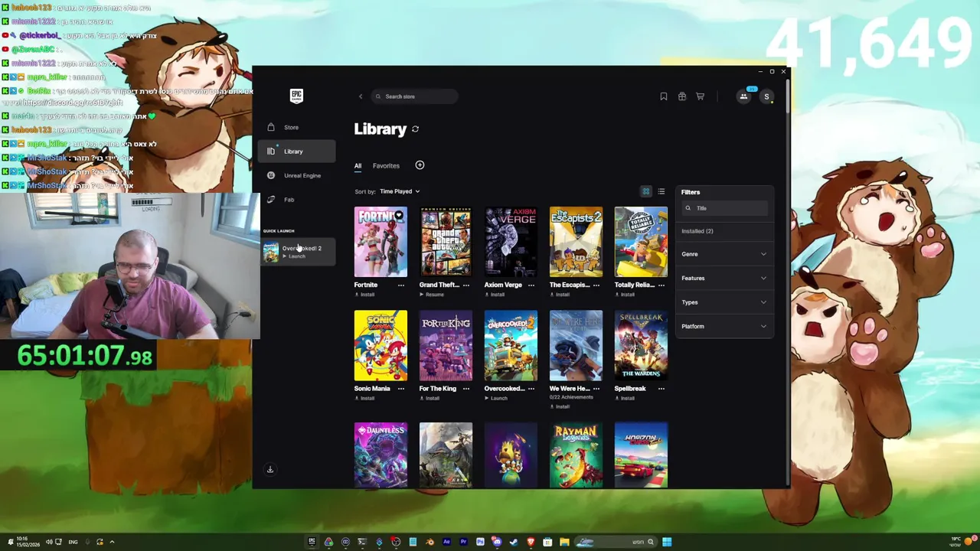This screenshot has height=551, width=980.
Task: Click the Title filter input field
Action: [x=724, y=208]
